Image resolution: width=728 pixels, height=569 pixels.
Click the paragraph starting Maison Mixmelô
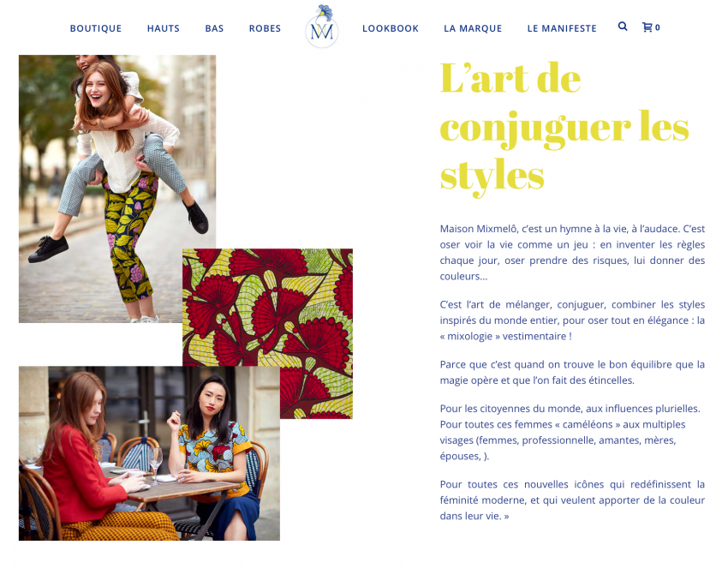coord(572,252)
